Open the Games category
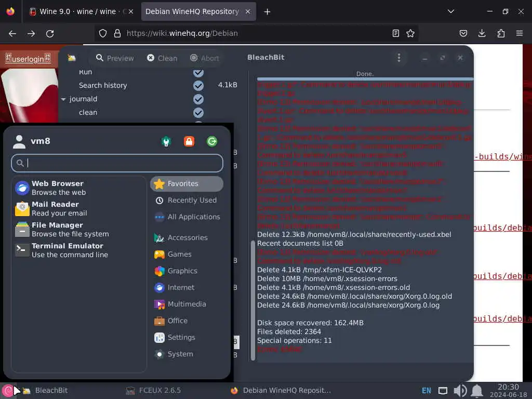Screen dimensions: 532x399 (x=187, y=254)
